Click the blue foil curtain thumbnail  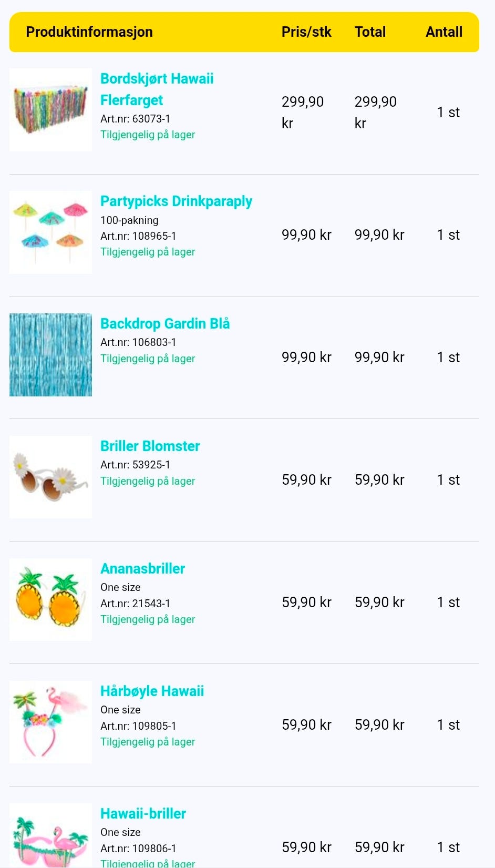[x=50, y=355]
